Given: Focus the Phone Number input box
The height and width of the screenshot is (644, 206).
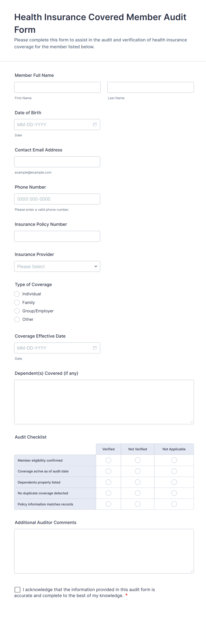Looking at the screenshot, I should pyautogui.click(x=57, y=199).
